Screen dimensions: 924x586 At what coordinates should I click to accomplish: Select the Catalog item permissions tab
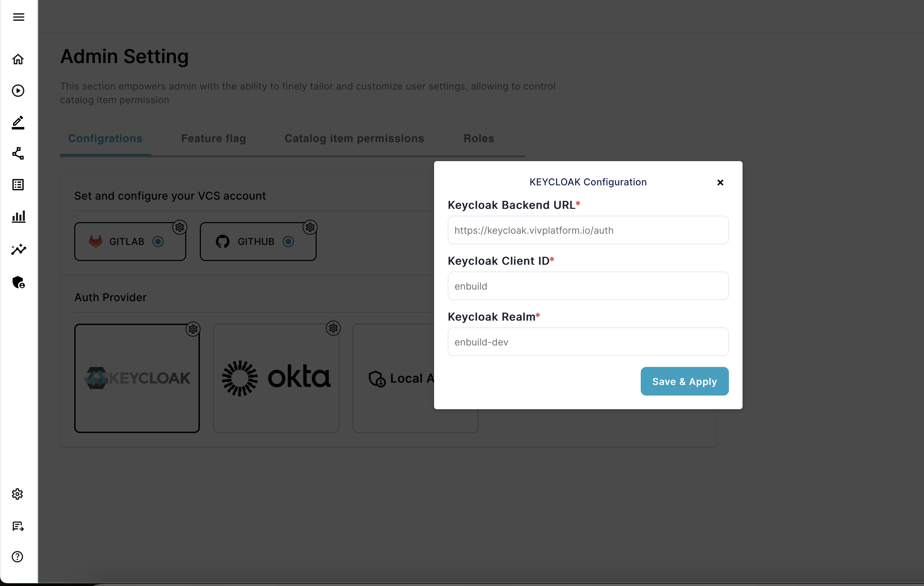pos(354,139)
